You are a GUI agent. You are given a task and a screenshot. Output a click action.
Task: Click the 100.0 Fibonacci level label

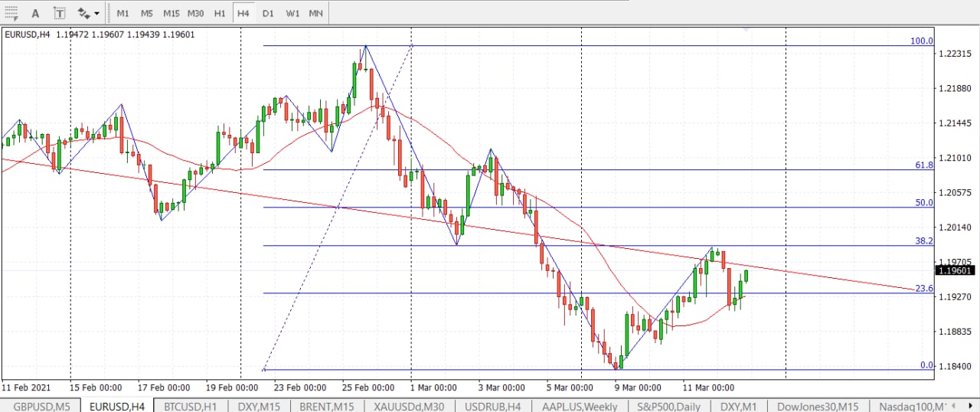(922, 41)
